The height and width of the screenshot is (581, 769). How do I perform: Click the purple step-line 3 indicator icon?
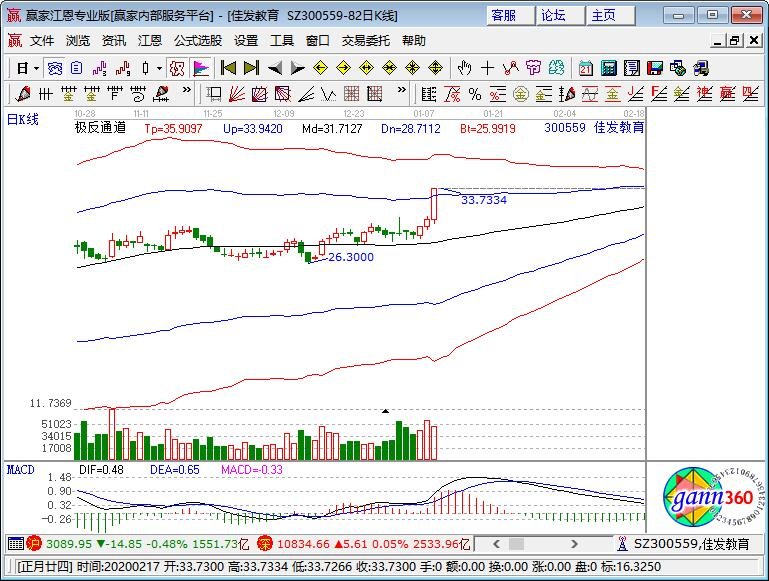[100, 68]
